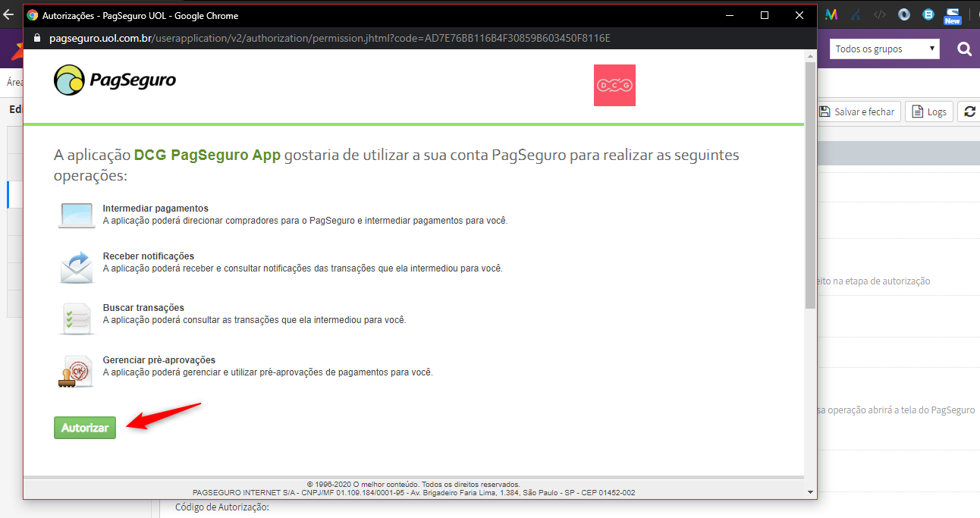This screenshot has width=980, height=518.
Task: Maximize the Autorizações popup window
Action: coord(765,15)
